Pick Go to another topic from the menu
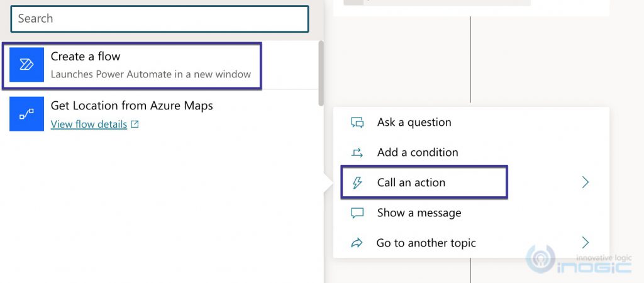Image resolution: width=644 pixels, height=283 pixels. point(426,243)
